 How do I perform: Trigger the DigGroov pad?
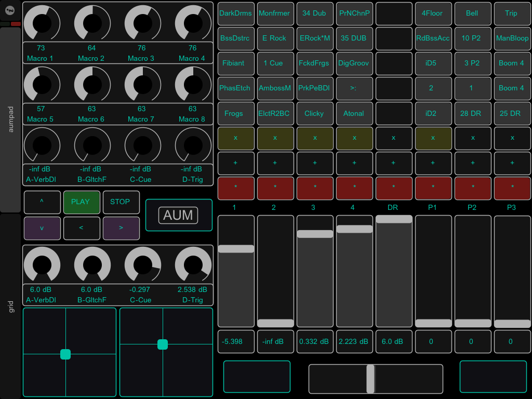click(354, 63)
